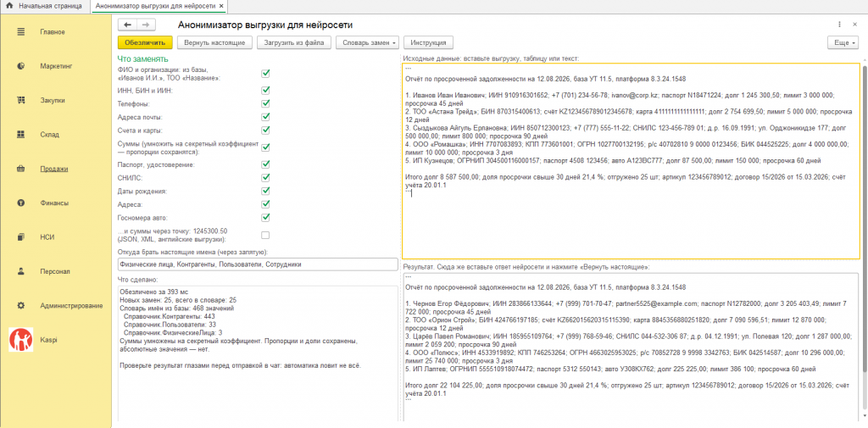Toggle Счета и карты checkbox
868x428 pixels.
point(265,131)
